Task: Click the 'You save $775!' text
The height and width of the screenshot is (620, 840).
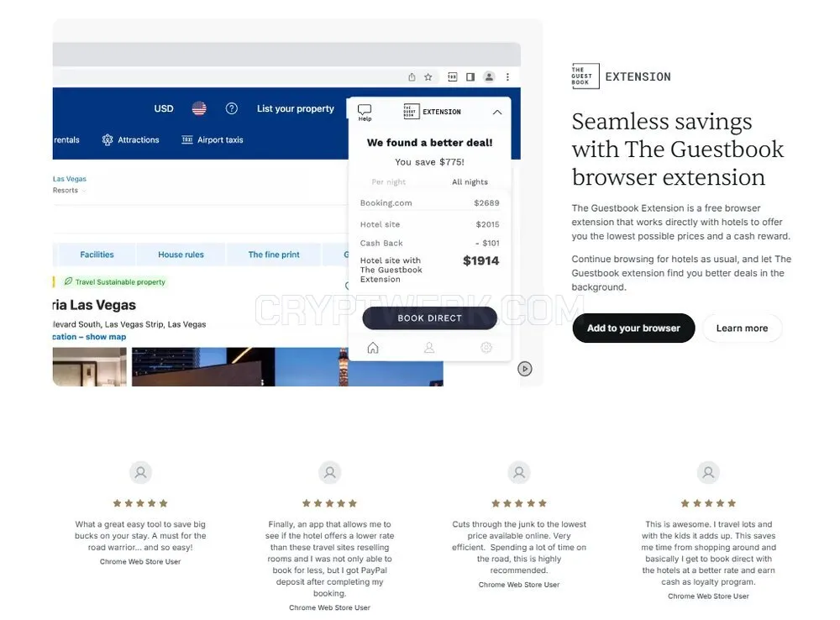Action: click(429, 162)
